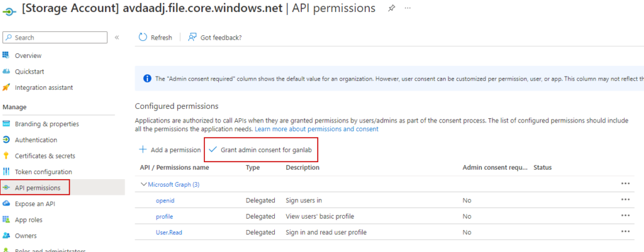Collapse the Microsoft Graph permissions group
Screen dimensions: 644x252
(x=143, y=185)
